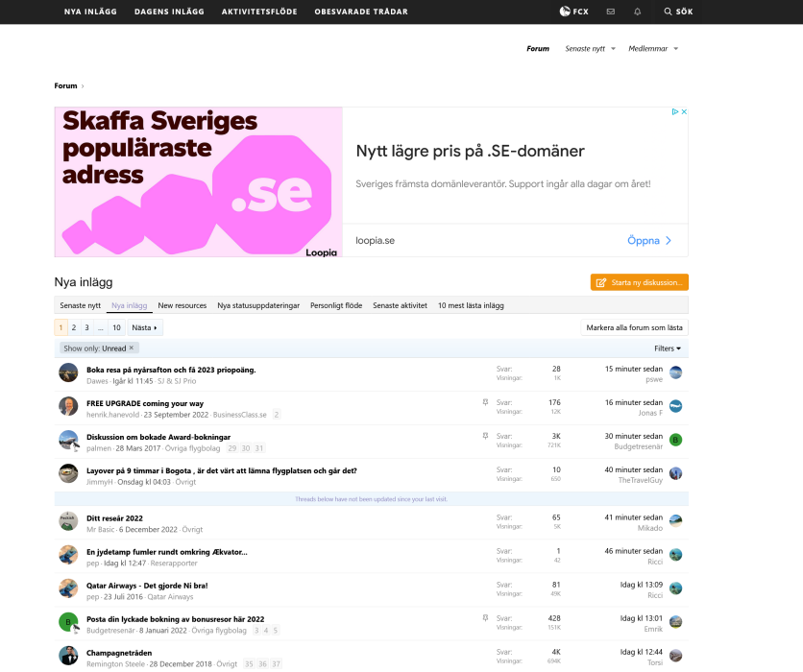Viewport: 803px width, 672px height.
Task: Select the Personligt flöde tab
Action: 336,305
